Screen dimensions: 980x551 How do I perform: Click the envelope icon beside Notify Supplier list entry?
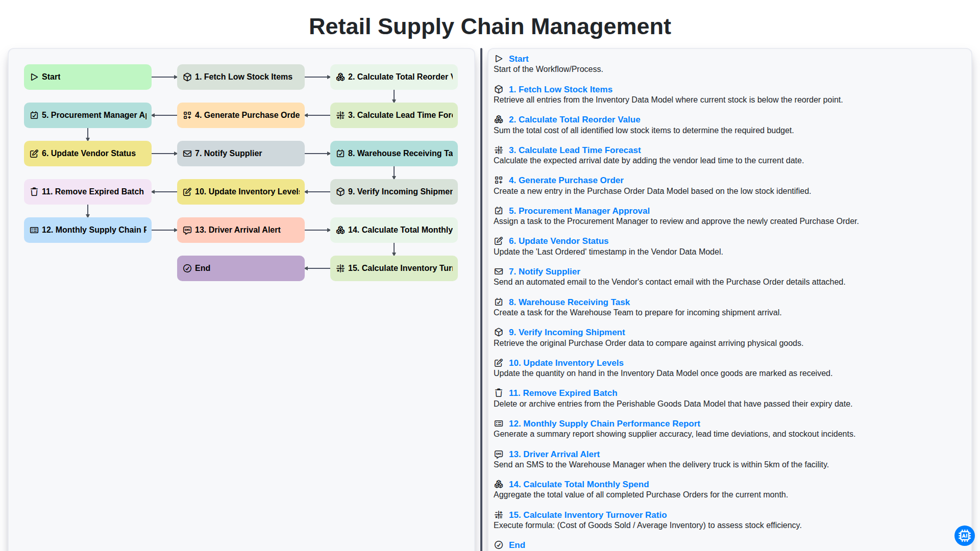tap(499, 271)
